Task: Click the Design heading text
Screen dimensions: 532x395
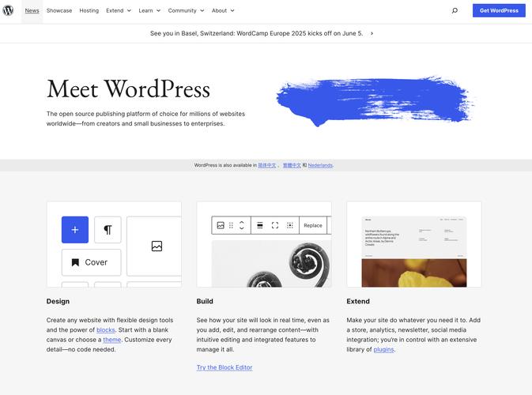Action: (x=58, y=302)
